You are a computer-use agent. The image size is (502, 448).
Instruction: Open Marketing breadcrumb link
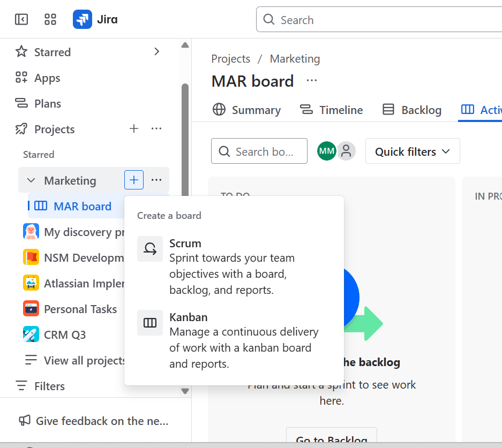pos(295,59)
